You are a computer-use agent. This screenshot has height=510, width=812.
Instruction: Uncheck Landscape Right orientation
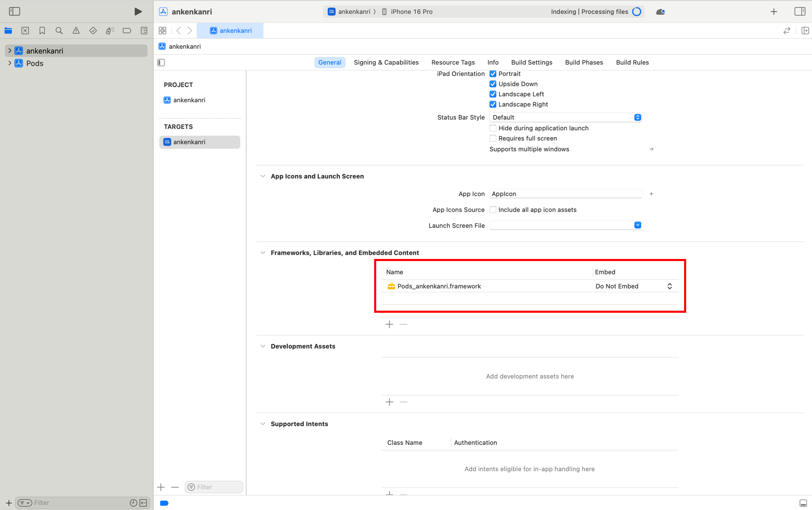[x=493, y=104]
